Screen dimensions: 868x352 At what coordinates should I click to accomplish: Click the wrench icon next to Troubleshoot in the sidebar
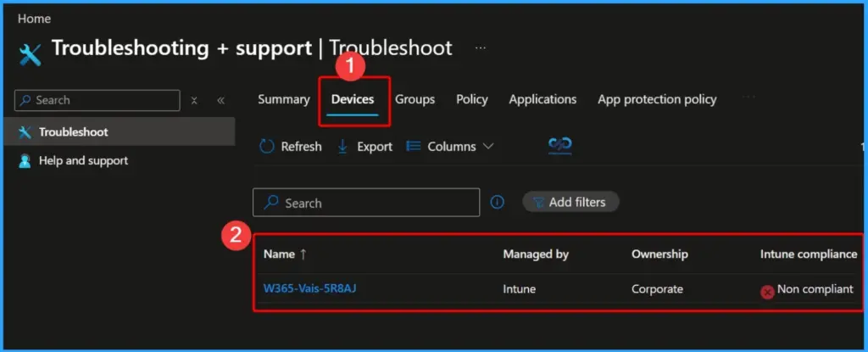point(25,132)
